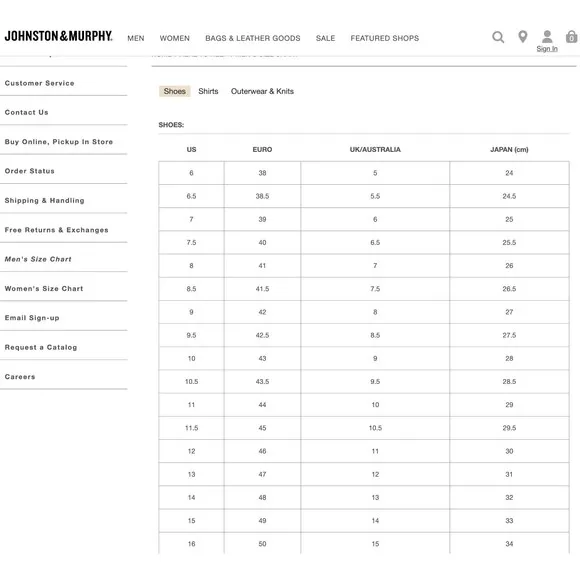Click EURO size 49 cell

[x=262, y=520]
